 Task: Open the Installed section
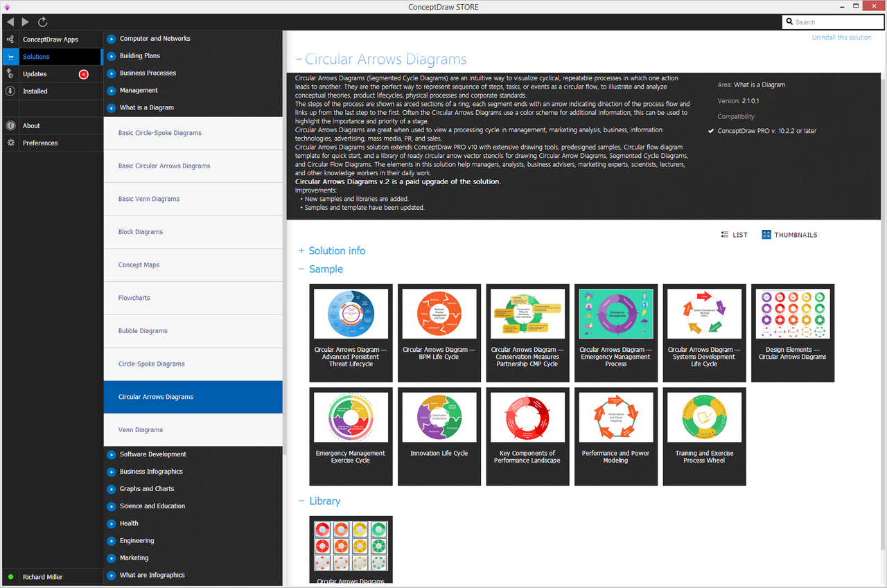(x=51, y=91)
